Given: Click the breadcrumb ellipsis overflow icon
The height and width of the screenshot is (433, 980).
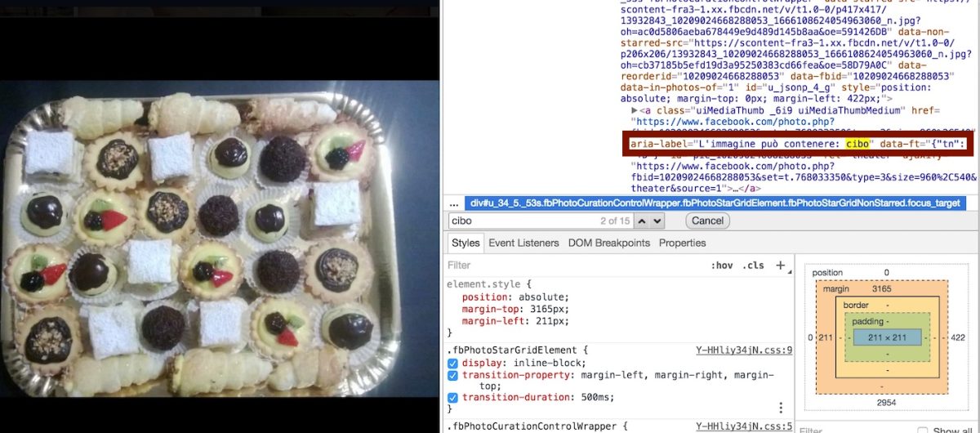Looking at the screenshot, I should coord(453,203).
